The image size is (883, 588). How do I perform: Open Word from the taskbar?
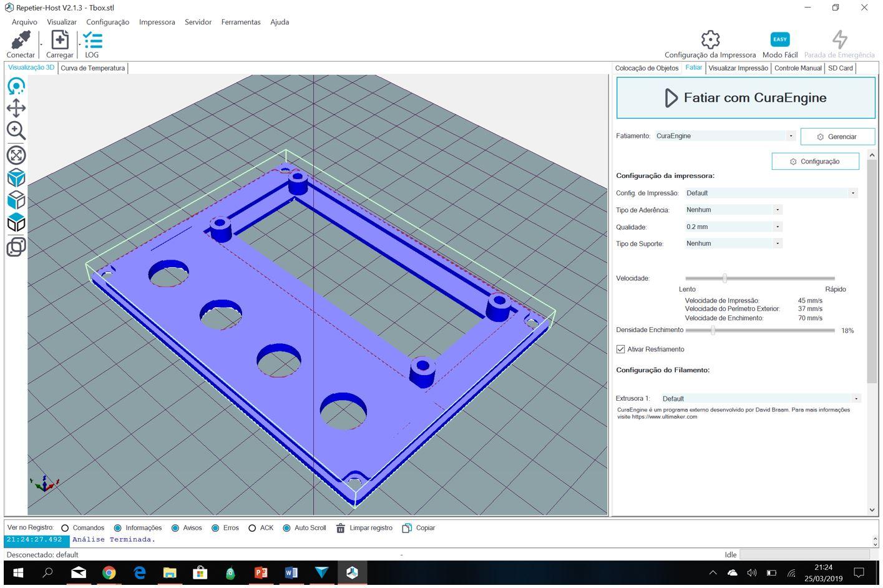[291, 572]
